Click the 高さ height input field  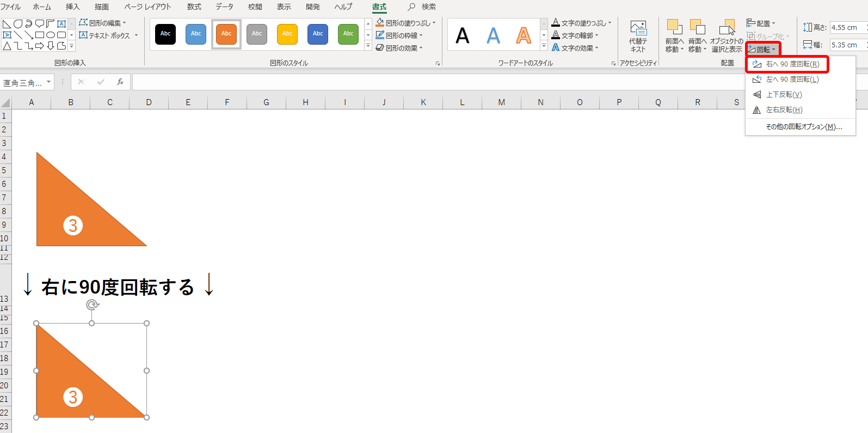click(x=848, y=28)
